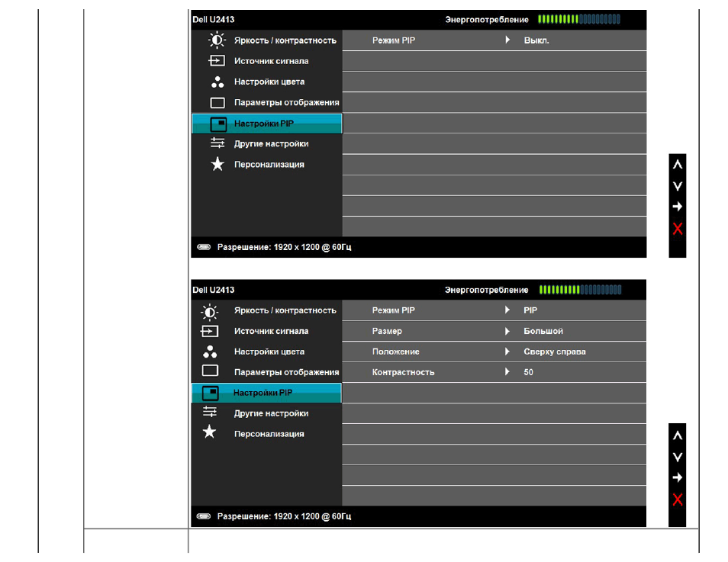
Task: Click the Контрастность label
Action: (x=403, y=372)
